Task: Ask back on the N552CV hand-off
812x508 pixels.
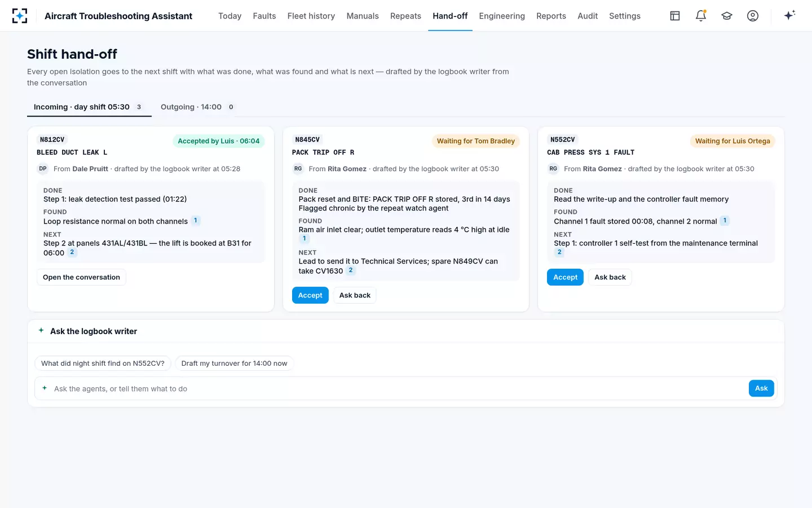Action: pos(610,277)
